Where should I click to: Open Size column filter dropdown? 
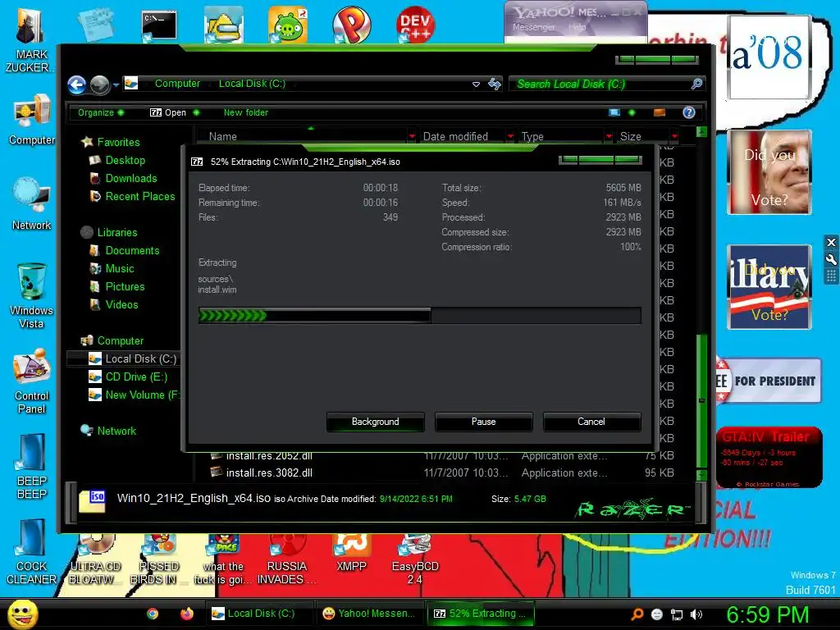tap(674, 137)
